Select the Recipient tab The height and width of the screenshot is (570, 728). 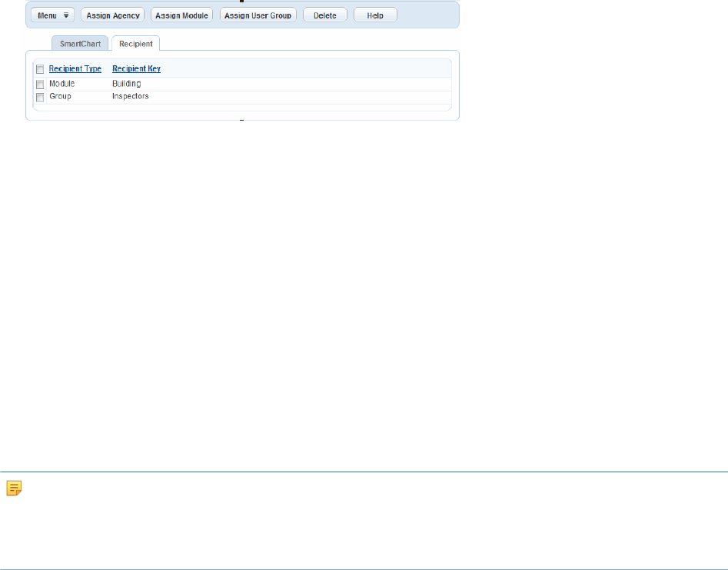(x=135, y=44)
